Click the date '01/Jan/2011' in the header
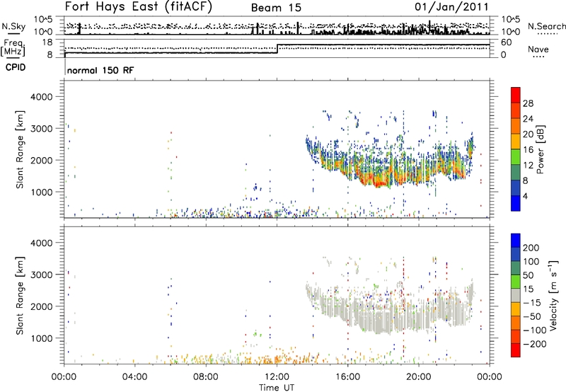The width and height of the screenshot is (566, 392). [x=451, y=7]
